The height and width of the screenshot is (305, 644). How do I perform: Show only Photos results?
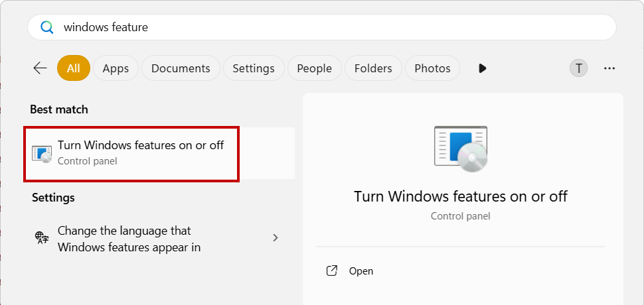432,68
